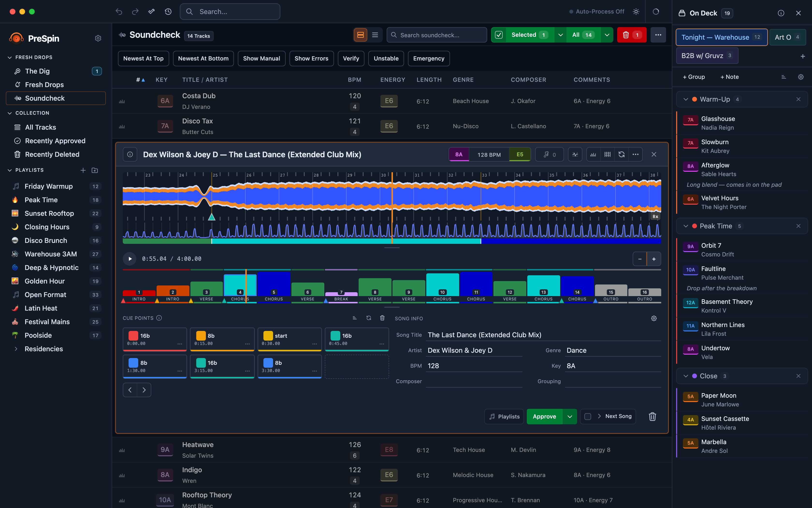Click the Next Song button
The height and width of the screenshot is (508, 812).
614,417
